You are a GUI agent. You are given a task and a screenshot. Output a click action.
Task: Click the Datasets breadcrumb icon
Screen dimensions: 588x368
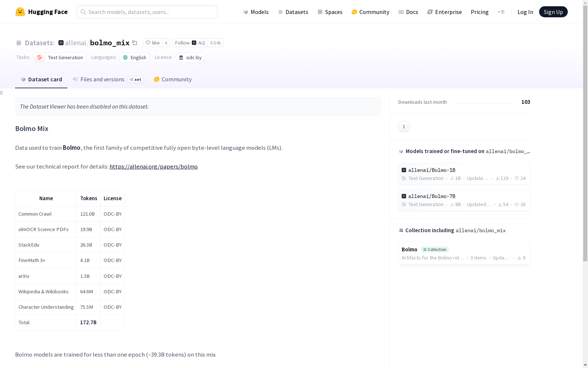click(x=19, y=43)
